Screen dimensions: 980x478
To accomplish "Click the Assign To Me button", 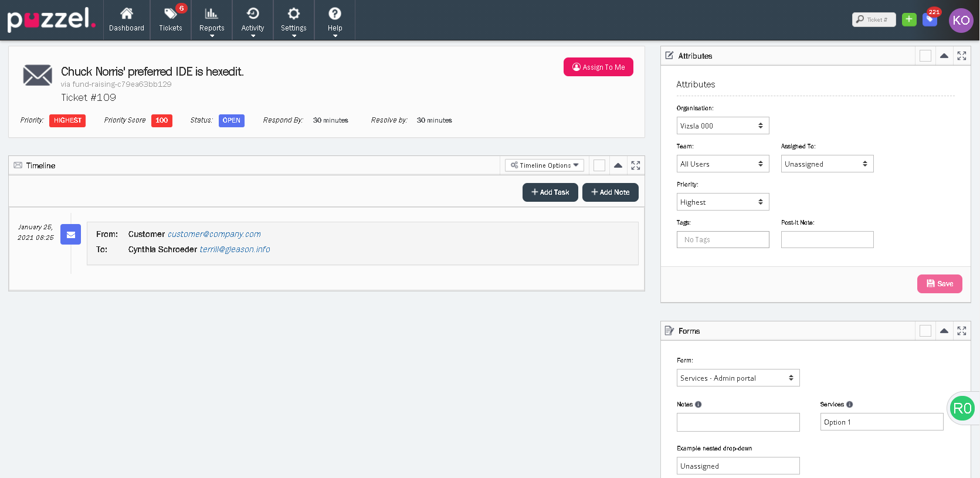I will point(598,67).
